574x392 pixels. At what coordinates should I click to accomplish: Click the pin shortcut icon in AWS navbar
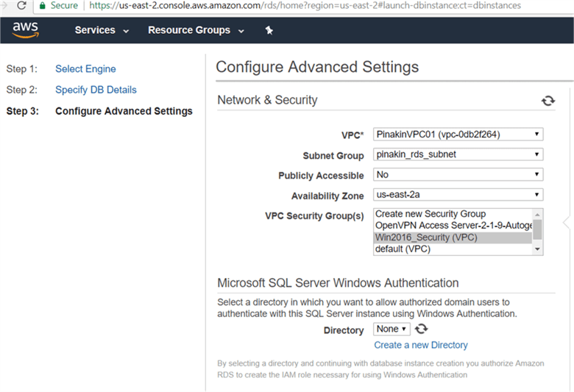269,30
